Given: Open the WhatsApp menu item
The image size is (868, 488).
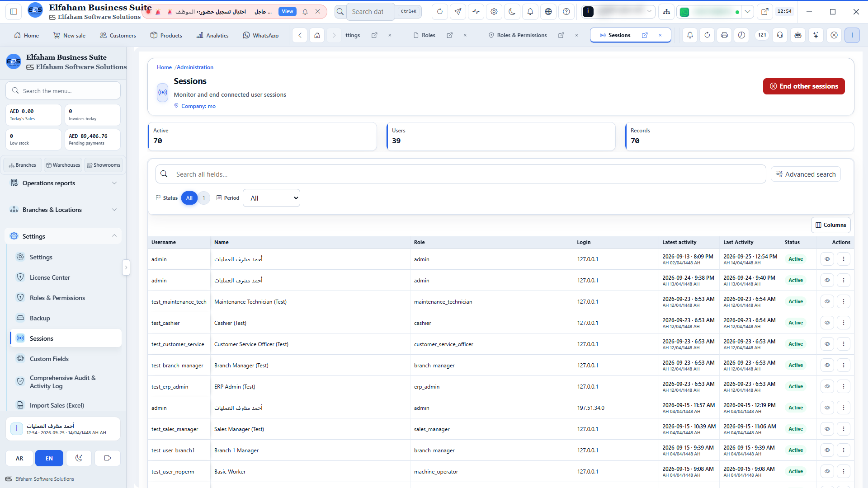Looking at the screenshot, I should tap(261, 35).
